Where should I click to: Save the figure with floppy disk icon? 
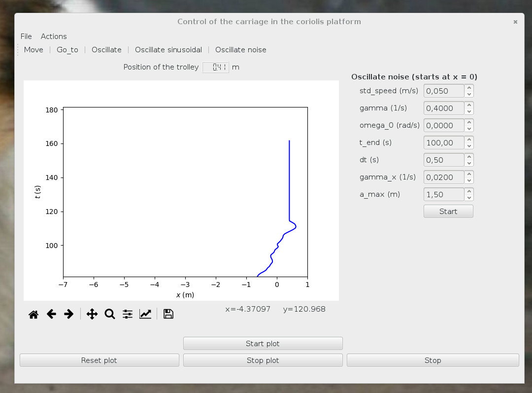pyautogui.click(x=168, y=314)
